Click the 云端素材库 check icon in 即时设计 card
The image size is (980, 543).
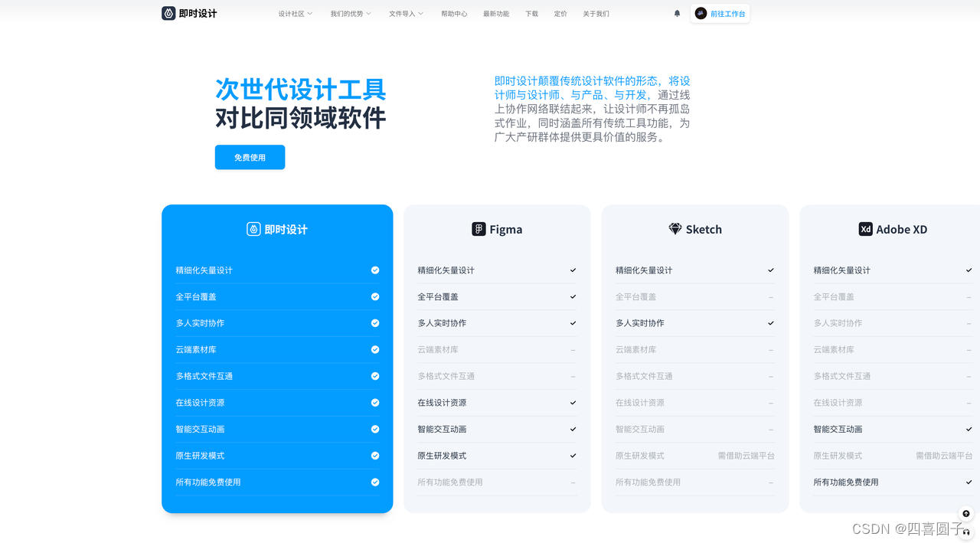[x=375, y=349]
